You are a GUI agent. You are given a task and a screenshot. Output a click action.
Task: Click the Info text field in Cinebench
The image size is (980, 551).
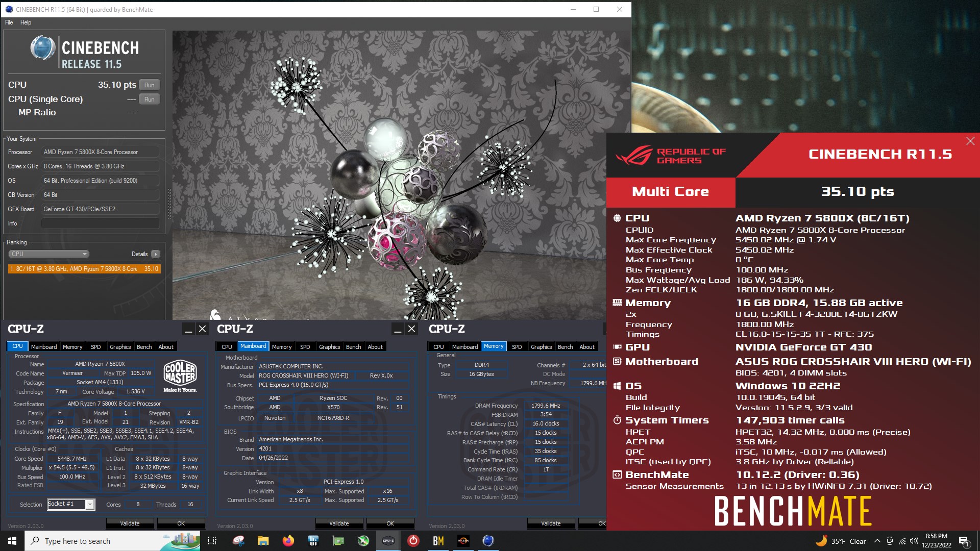(x=100, y=223)
